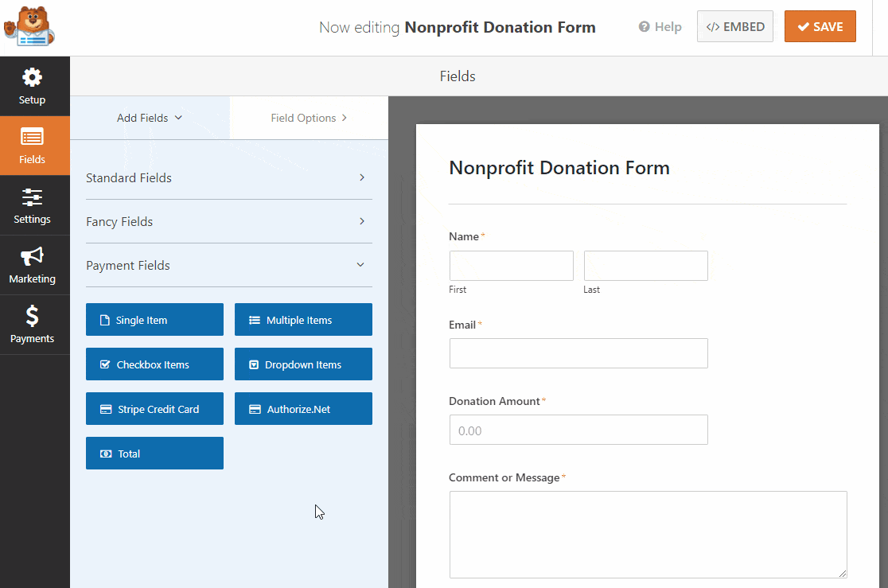Click the question mark Help icon

pos(644,26)
